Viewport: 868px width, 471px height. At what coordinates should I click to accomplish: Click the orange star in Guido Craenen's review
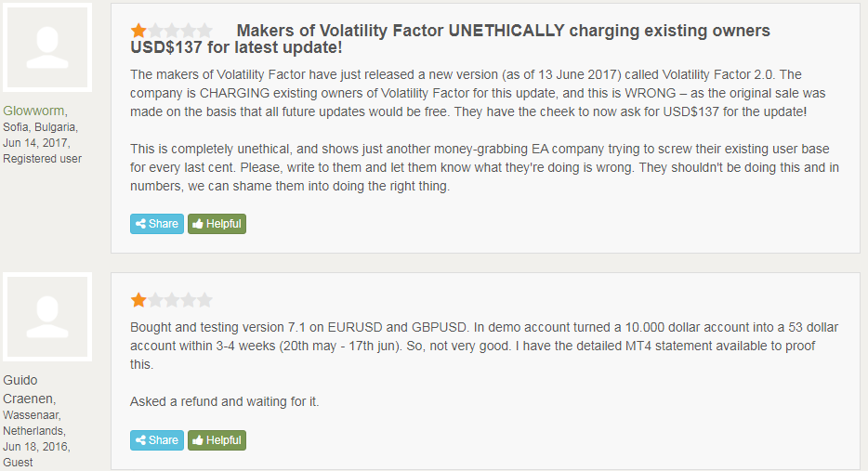pos(138,300)
